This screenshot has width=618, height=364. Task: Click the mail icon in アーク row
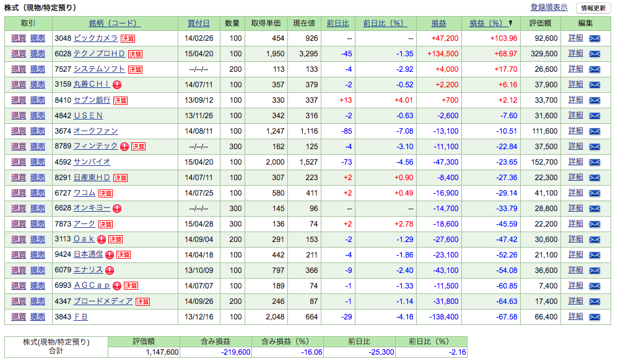pos(594,224)
